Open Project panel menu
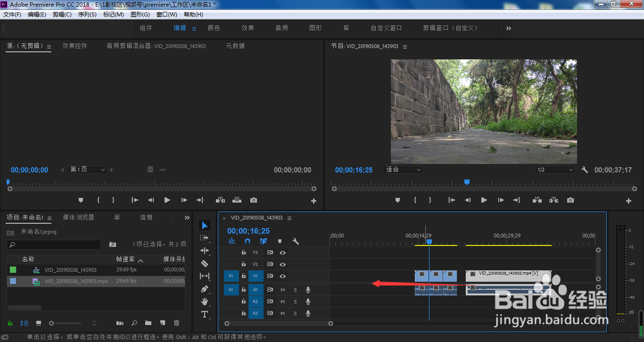 pos(50,218)
